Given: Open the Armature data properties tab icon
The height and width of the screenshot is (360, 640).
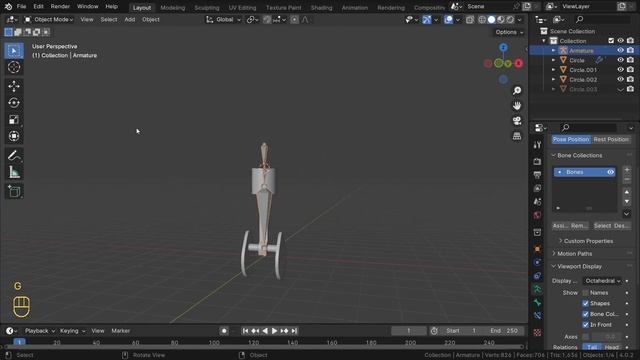Looking at the screenshot, I should [x=537, y=289].
